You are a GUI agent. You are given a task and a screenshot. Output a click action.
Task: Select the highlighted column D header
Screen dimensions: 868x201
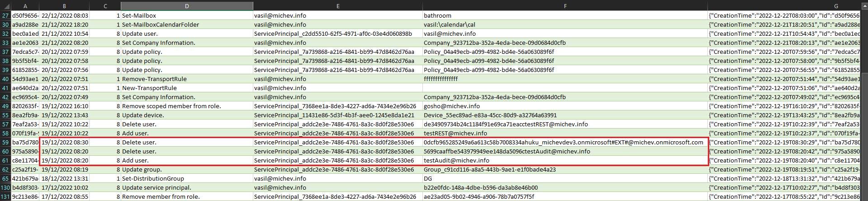tap(187, 6)
